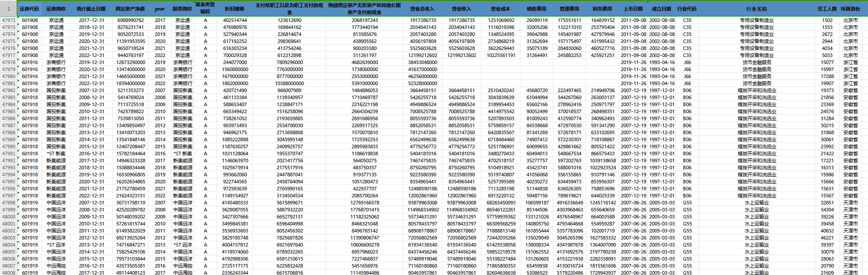Image resolution: width=868 pixels, height=275 pixels.
Task: Click the cell containing 68265450093
Action: (501, 203)
